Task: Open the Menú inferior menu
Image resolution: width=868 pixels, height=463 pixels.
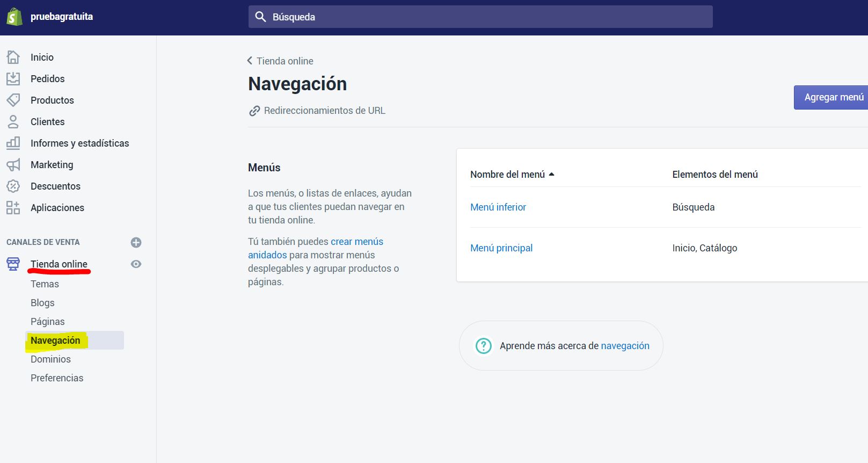Action: point(498,207)
